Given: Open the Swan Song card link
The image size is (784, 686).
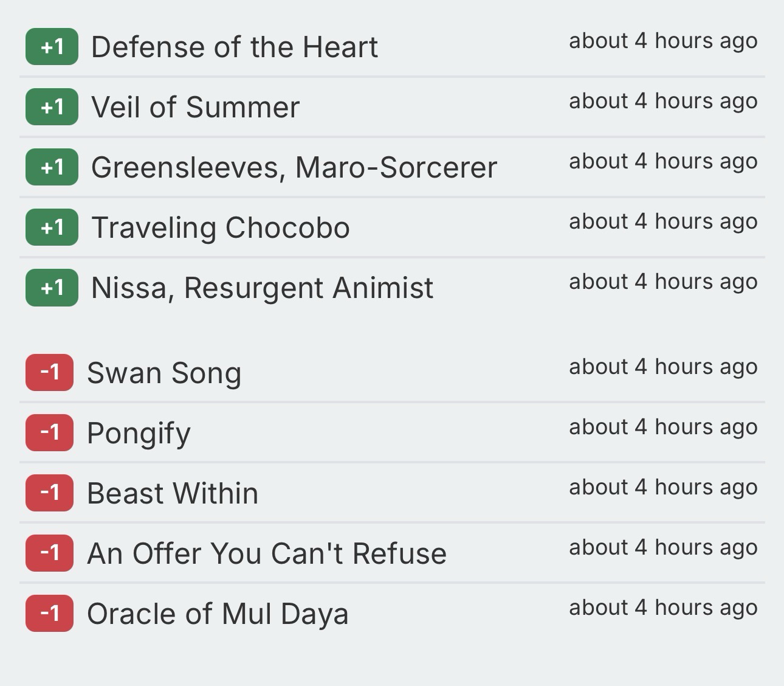Looking at the screenshot, I should click(x=164, y=373).
